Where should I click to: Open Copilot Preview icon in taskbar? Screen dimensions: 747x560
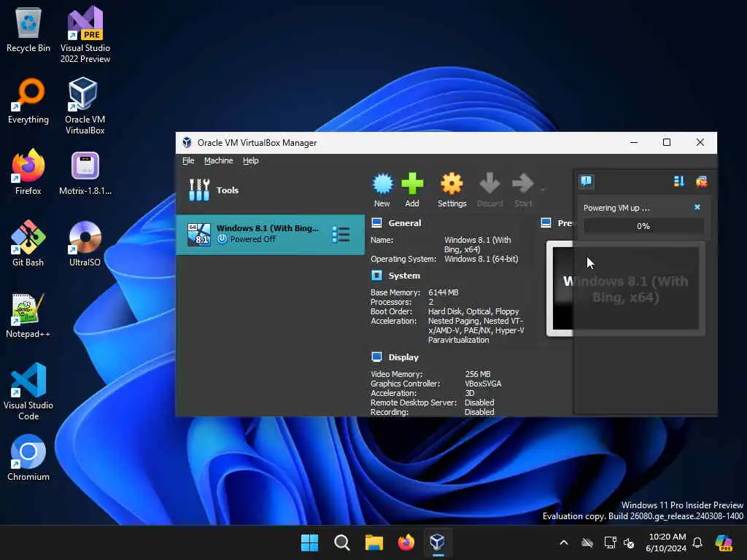[724, 542]
